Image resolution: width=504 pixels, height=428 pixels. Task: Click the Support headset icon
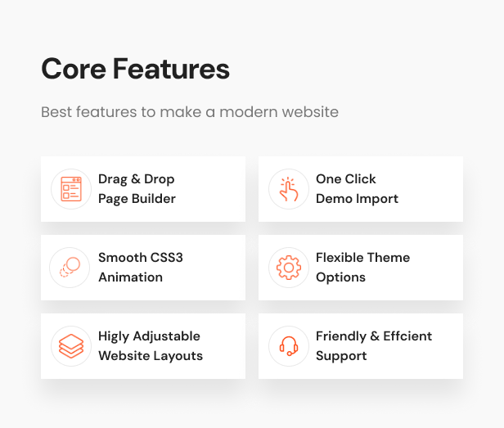[x=289, y=346]
